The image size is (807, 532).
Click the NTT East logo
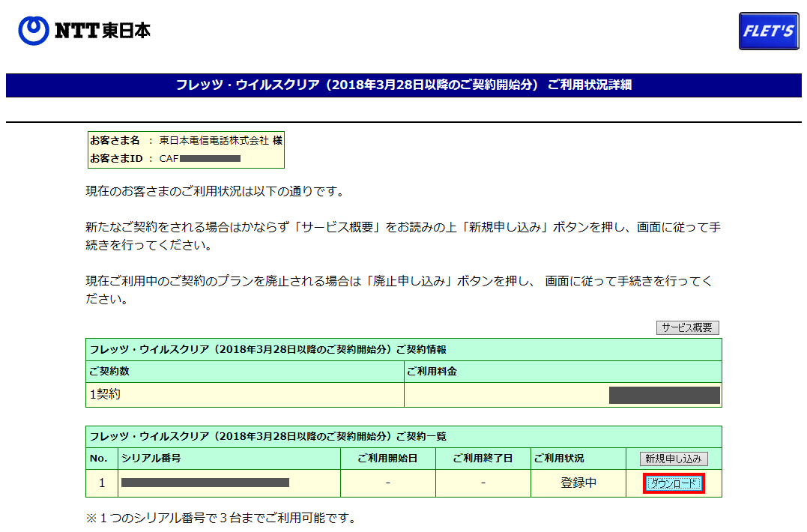85,31
